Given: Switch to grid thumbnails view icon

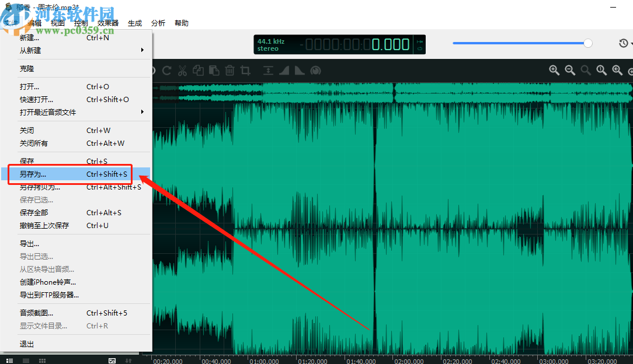Looking at the screenshot, I should (43, 360).
